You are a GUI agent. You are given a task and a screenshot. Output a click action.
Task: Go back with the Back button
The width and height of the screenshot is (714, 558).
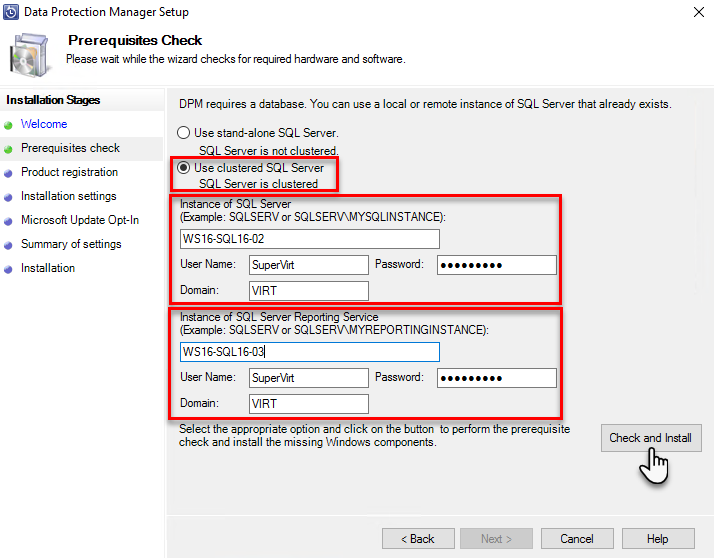click(418, 538)
